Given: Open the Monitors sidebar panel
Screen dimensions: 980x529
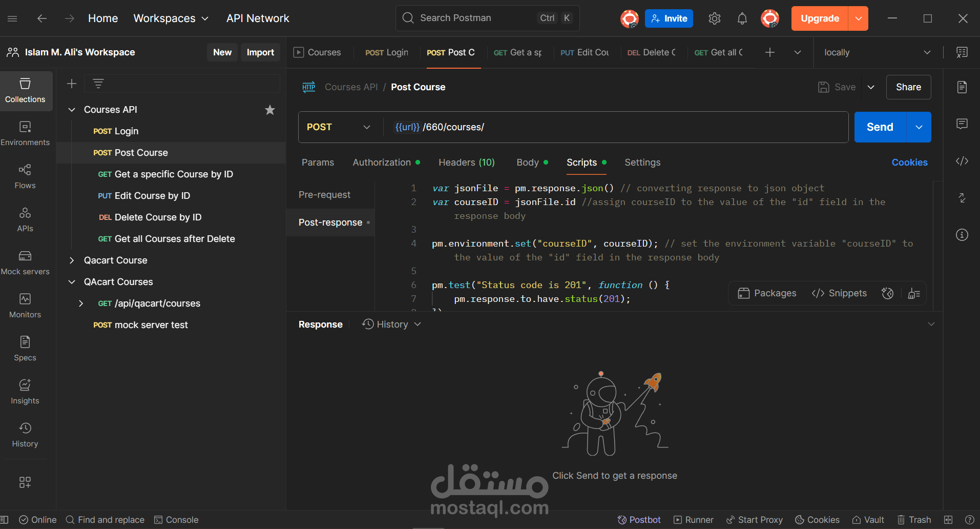Looking at the screenshot, I should [25, 306].
